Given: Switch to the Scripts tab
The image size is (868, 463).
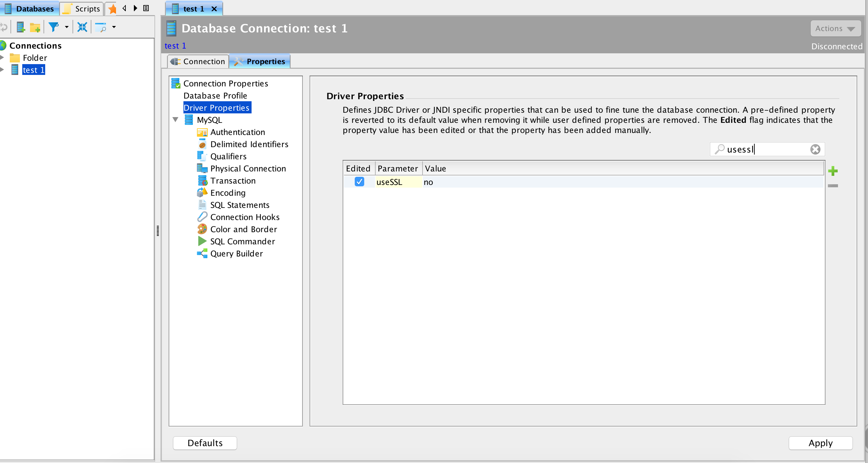Looking at the screenshot, I should pyautogui.click(x=82, y=9).
